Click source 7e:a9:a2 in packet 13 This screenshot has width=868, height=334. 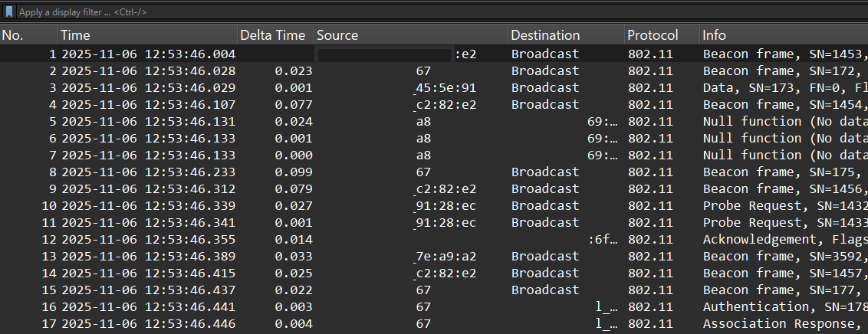pyautogui.click(x=446, y=257)
